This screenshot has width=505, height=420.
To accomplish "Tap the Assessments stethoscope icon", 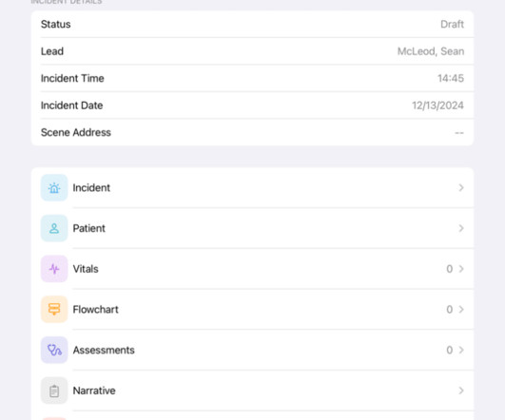I will pyautogui.click(x=54, y=350).
